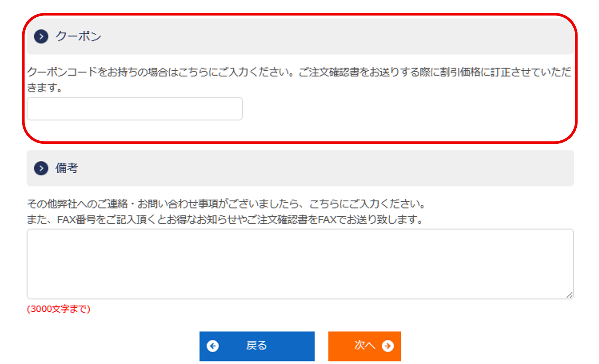Click the きます。 text ending coupon description
Screen dimensions: 599x364
pyautogui.click(x=44, y=88)
